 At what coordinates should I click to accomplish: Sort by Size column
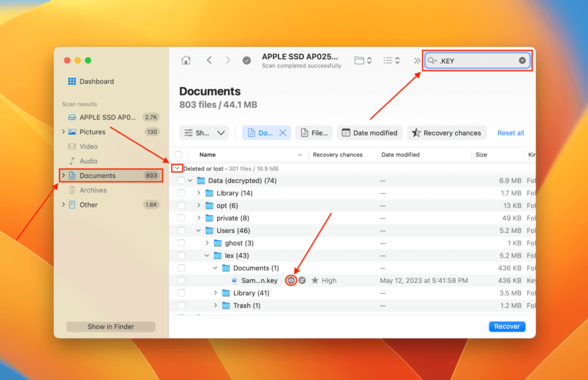(481, 154)
